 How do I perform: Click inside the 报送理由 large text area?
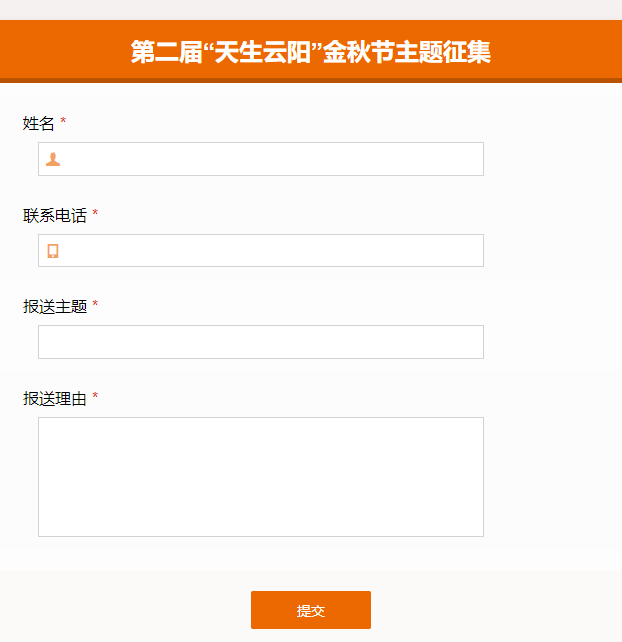click(260, 477)
